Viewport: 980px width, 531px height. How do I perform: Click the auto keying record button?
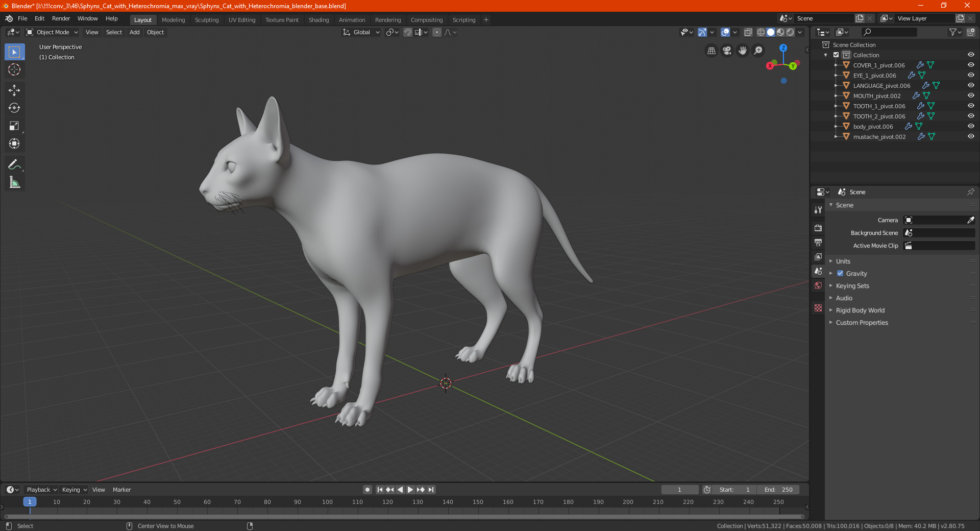367,490
